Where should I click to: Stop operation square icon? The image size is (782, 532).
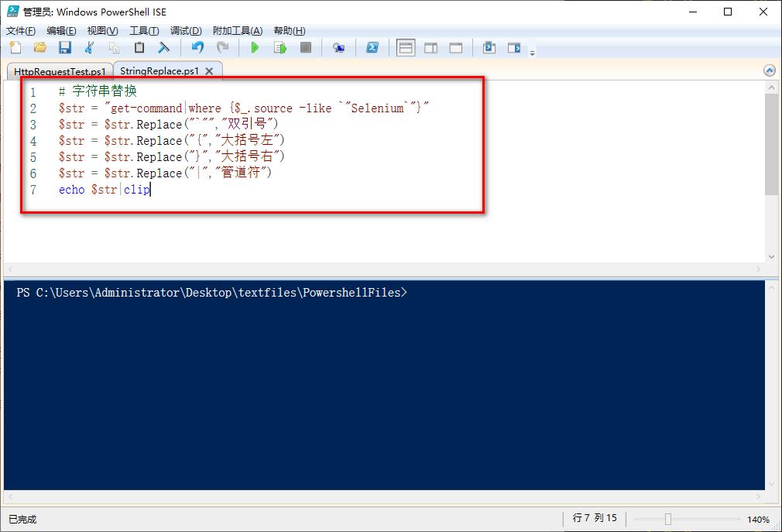point(306,48)
